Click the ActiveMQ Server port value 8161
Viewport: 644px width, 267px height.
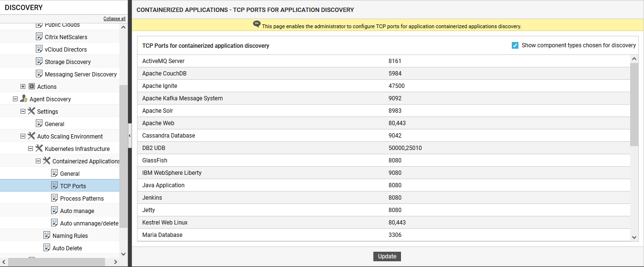pyautogui.click(x=395, y=61)
